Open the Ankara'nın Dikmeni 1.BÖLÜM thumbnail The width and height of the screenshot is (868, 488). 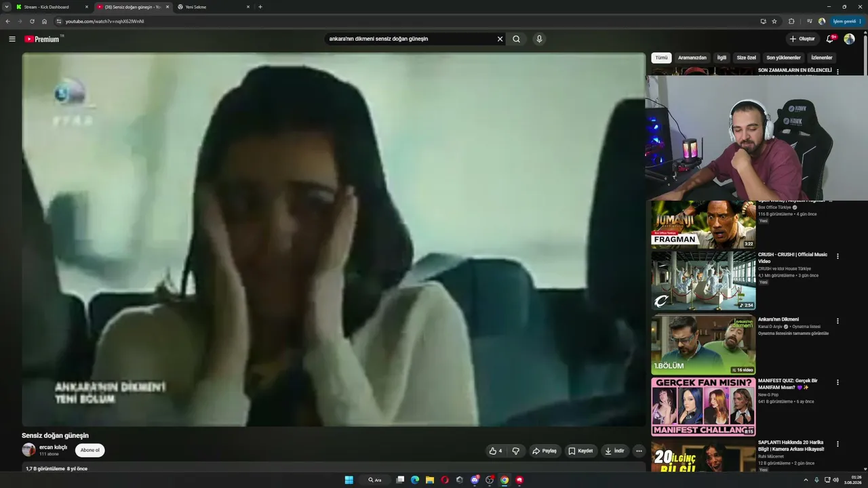pyautogui.click(x=703, y=345)
